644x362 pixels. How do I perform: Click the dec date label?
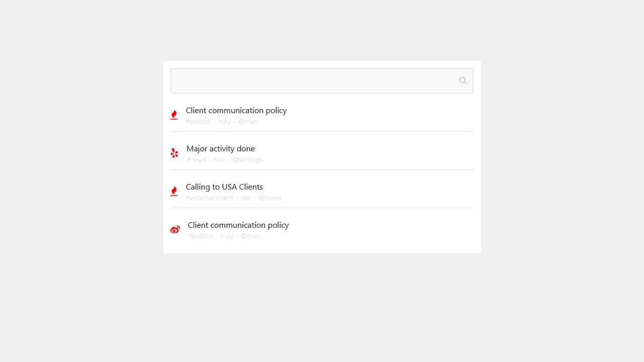point(246,198)
